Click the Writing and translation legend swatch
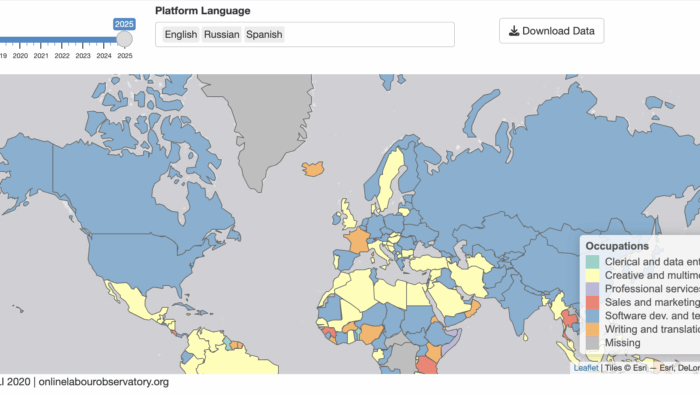The image size is (700, 395). point(592,329)
